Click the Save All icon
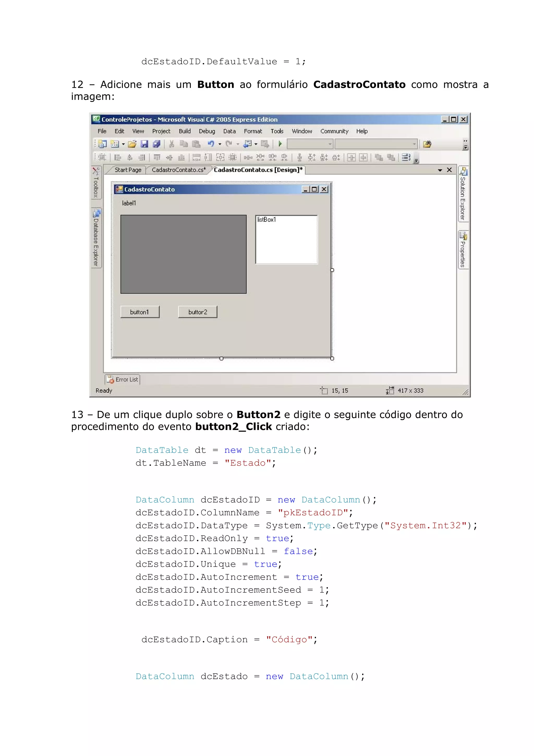The width and height of the screenshot is (534, 756). coord(157,144)
